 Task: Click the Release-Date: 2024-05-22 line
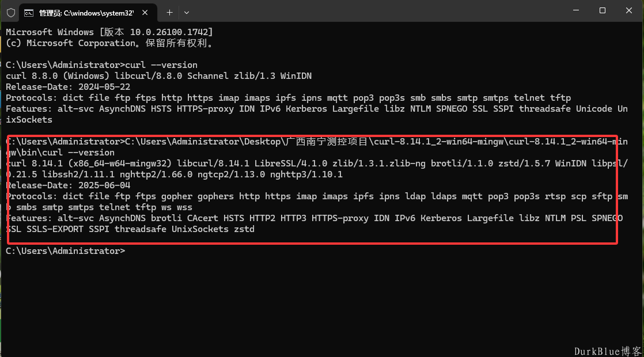pos(68,86)
